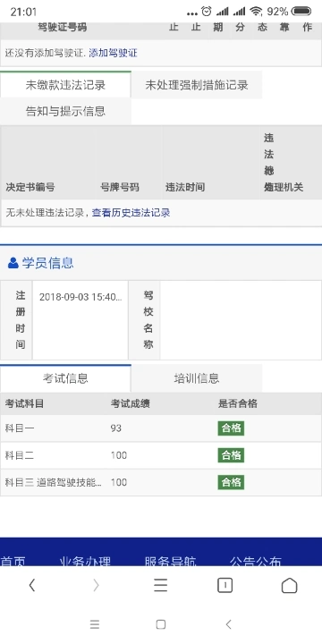Click the 科目三 道路驾驶技能 row label
Image resolution: width=322 pixels, height=644 pixels.
click(54, 483)
